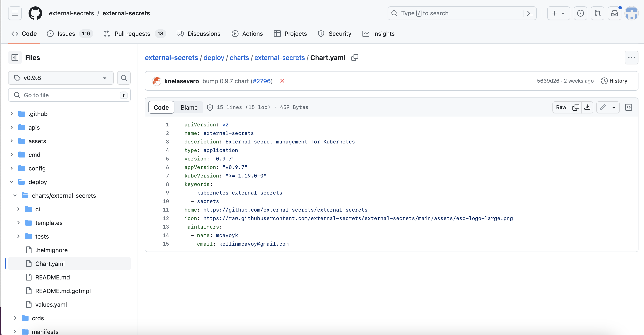Screen dimensions: 644x335
Task: Click the failed status X icon
Action: pos(282,81)
